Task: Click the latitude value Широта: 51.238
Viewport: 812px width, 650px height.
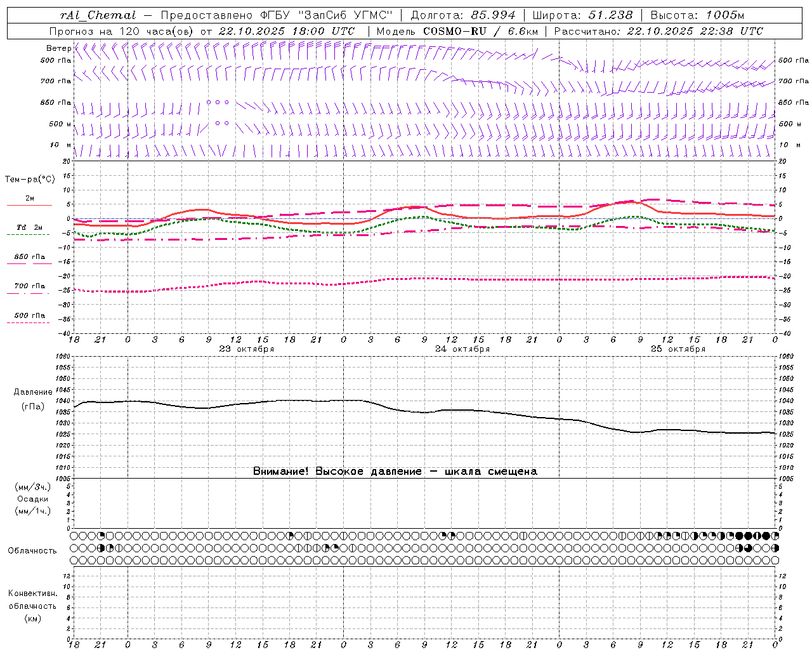Action: pyautogui.click(x=582, y=15)
